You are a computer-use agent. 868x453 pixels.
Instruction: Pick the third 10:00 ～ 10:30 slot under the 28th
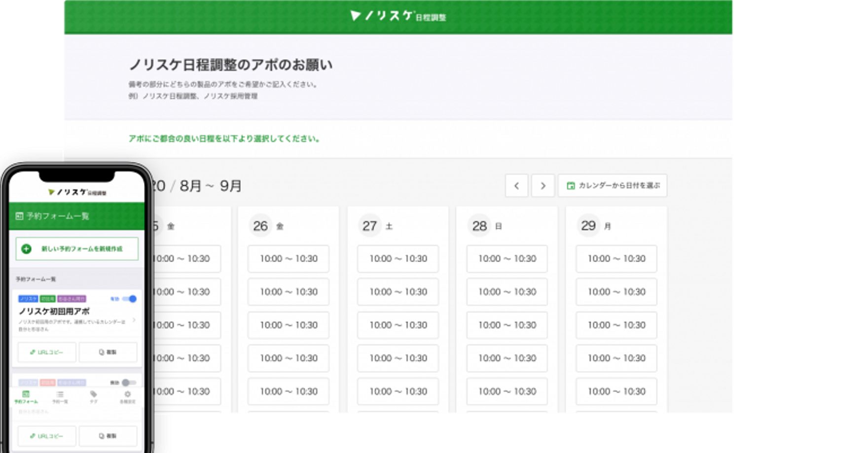(x=507, y=325)
